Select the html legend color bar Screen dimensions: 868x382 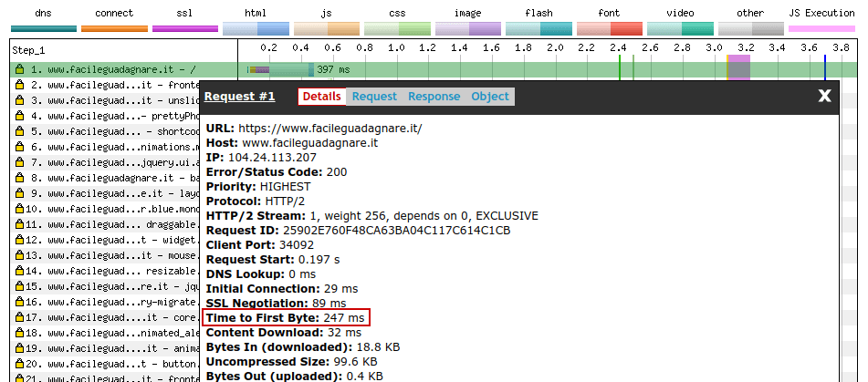(x=256, y=29)
